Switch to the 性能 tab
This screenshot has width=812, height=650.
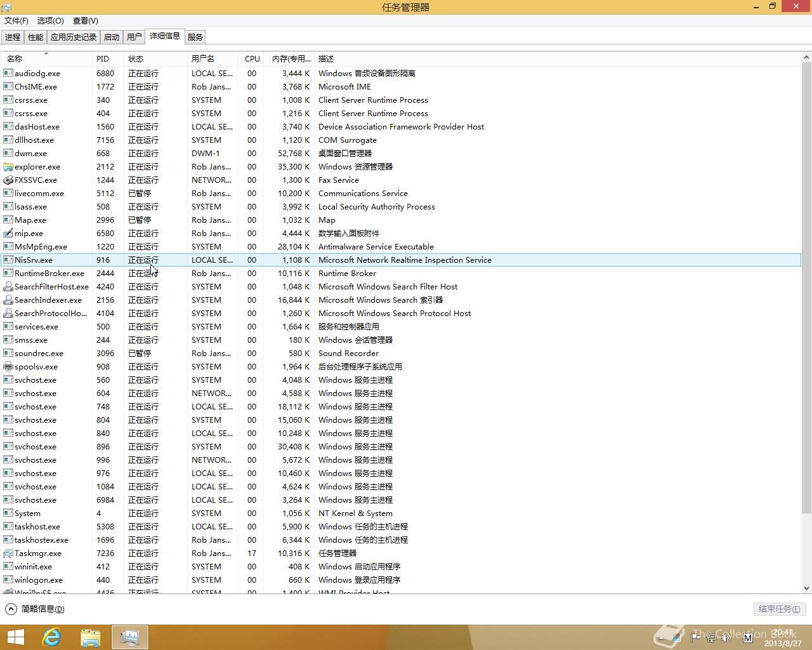pyautogui.click(x=36, y=37)
